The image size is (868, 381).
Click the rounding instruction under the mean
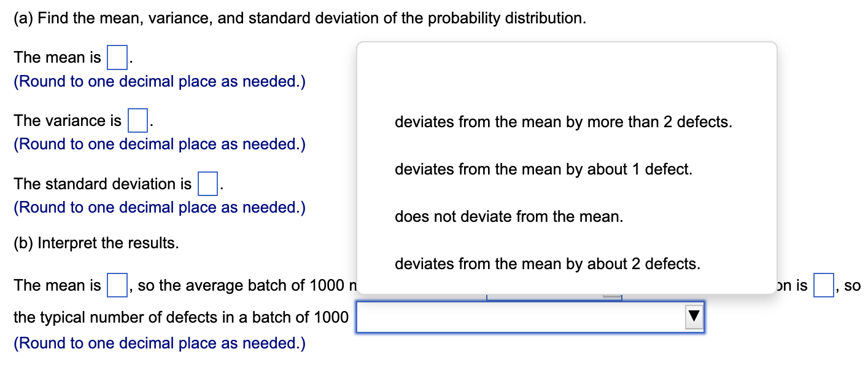[159, 81]
